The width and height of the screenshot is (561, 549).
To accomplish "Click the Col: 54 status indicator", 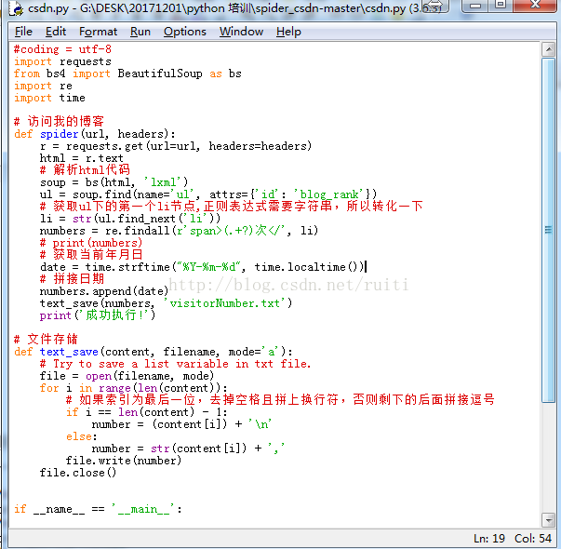I will coord(533,538).
